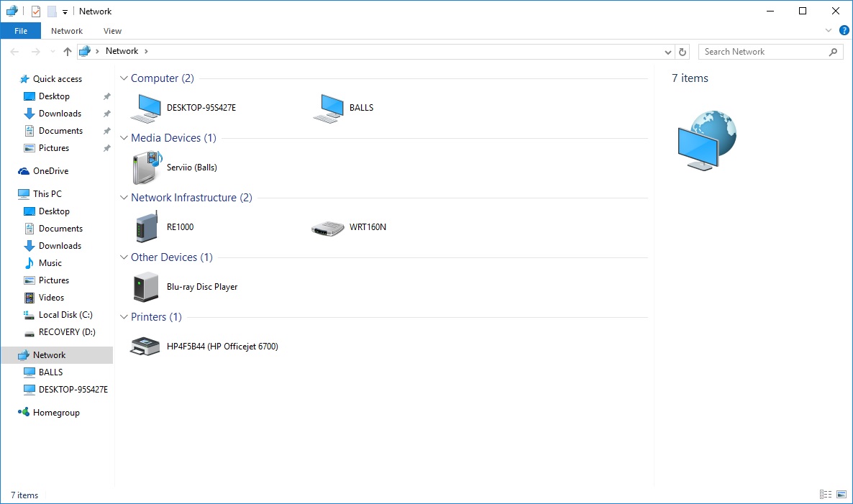The width and height of the screenshot is (853, 504).
Task: Switch to large icons view in status bar
Action: (841, 495)
